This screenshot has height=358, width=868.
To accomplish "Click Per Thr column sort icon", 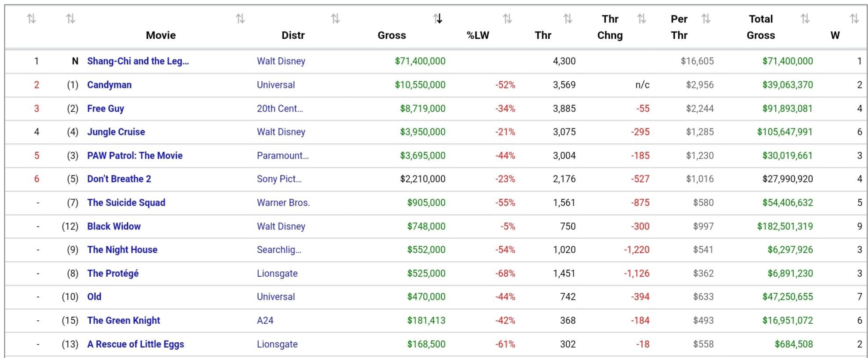I will point(706,18).
